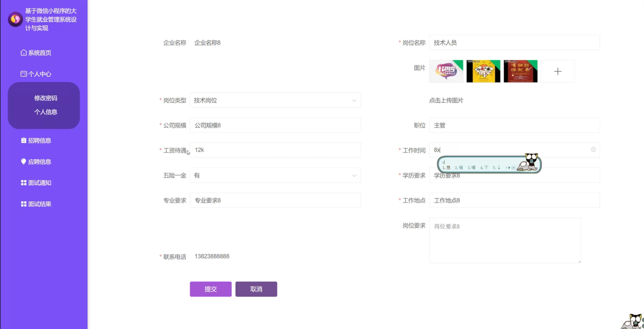Viewport: 644px width, 329px height.
Task: Click the plus icon to add an image
Action: tap(558, 71)
